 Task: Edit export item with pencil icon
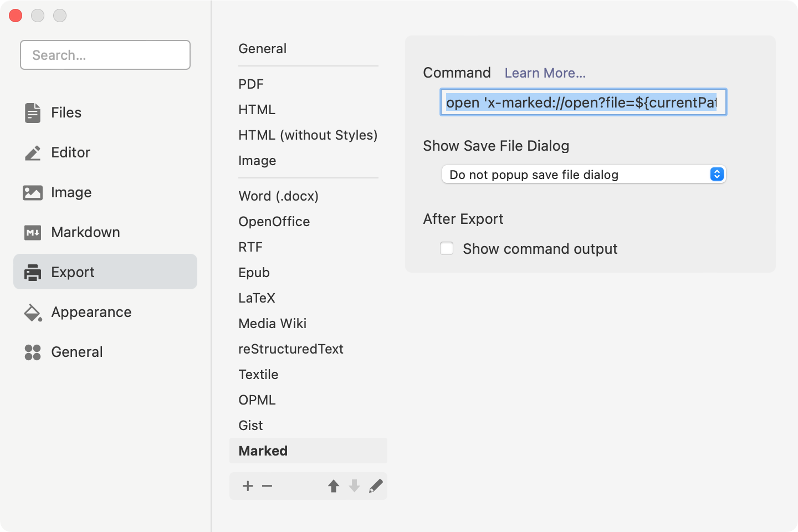[x=376, y=486]
